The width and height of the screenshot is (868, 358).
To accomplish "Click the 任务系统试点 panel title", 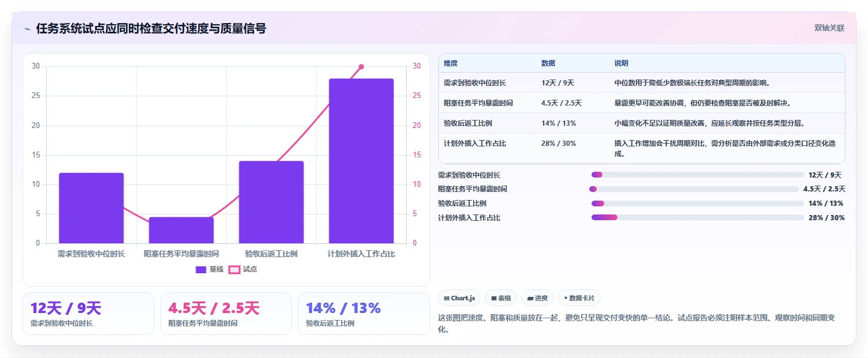I will (151, 29).
